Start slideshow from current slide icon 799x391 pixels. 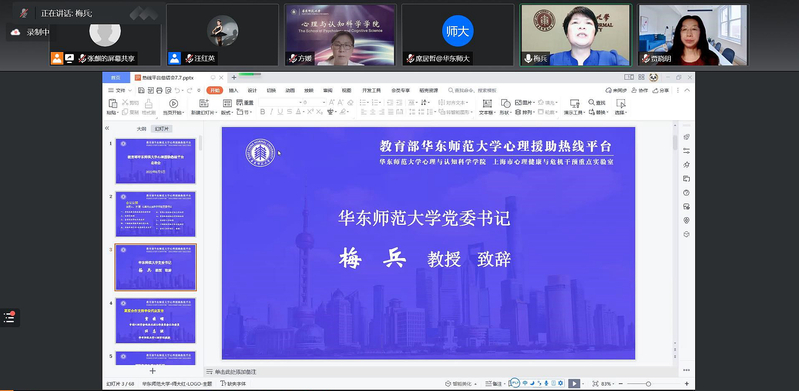point(173,103)
